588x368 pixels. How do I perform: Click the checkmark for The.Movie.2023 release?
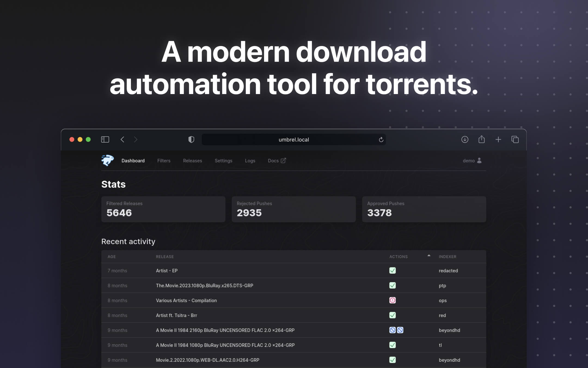click(392, 285)
